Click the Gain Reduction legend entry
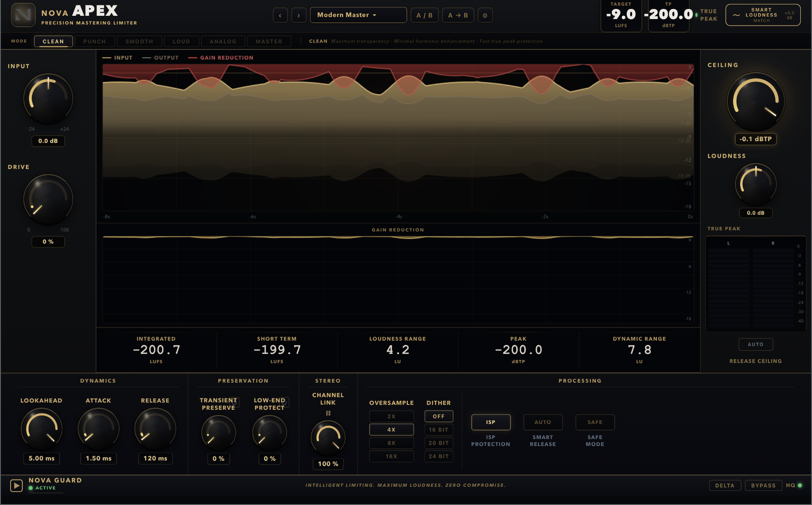The width and height of the screenshot is (812, 505). (x=221, y=58)
